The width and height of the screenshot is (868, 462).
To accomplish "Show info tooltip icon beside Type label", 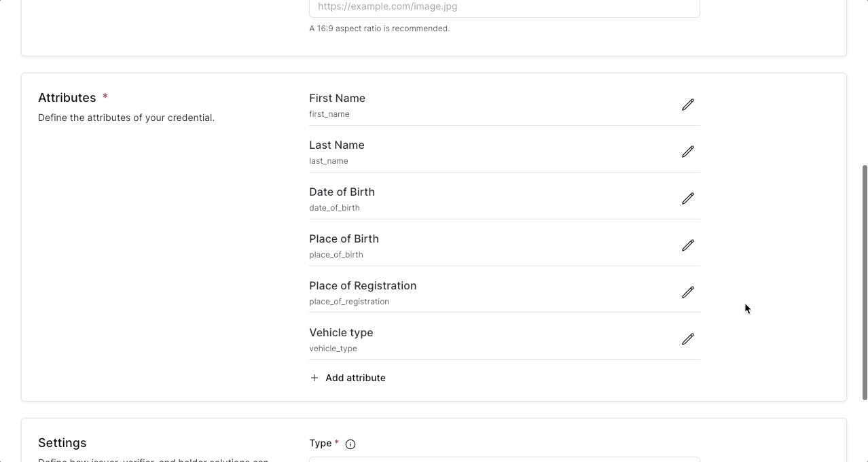I will [x=350, y=444].
